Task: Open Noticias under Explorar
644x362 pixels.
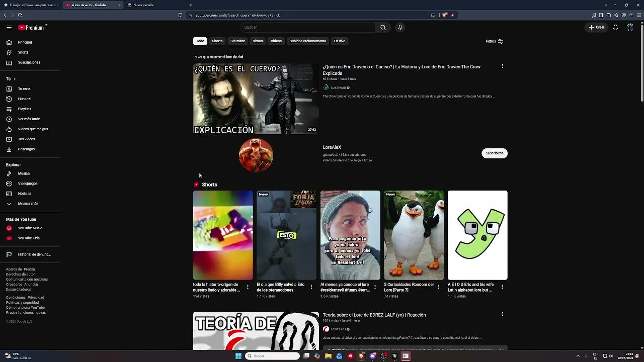Action: tap(30, 194)
